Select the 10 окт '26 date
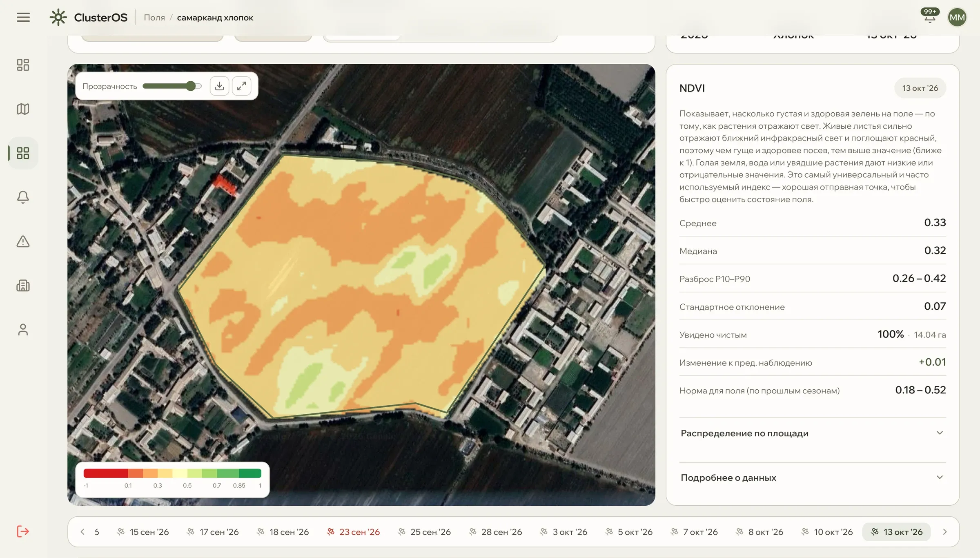The image size is (980, 558). click(827, 531)
